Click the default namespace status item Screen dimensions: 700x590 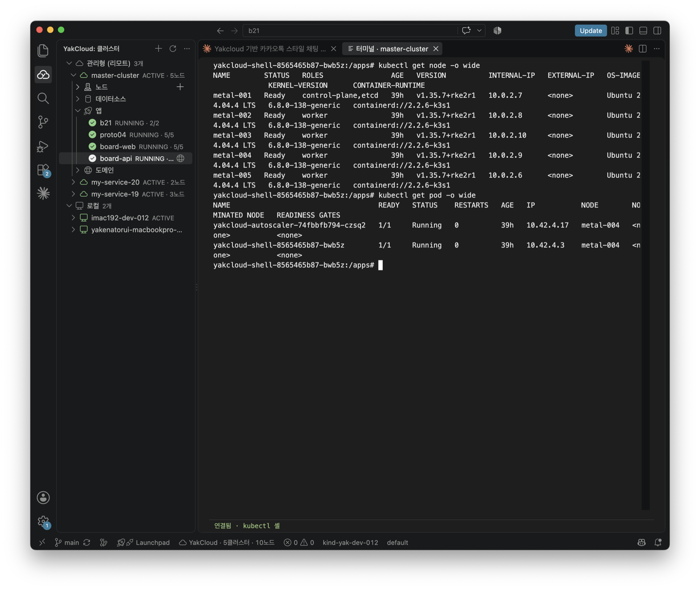[397, 542]
